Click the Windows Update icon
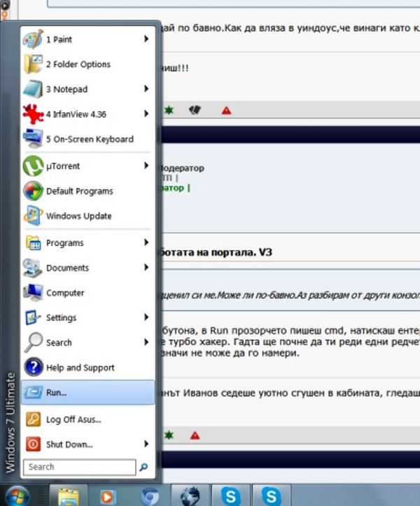The width and height of the screenshot is (420, 506). (33, 216)
